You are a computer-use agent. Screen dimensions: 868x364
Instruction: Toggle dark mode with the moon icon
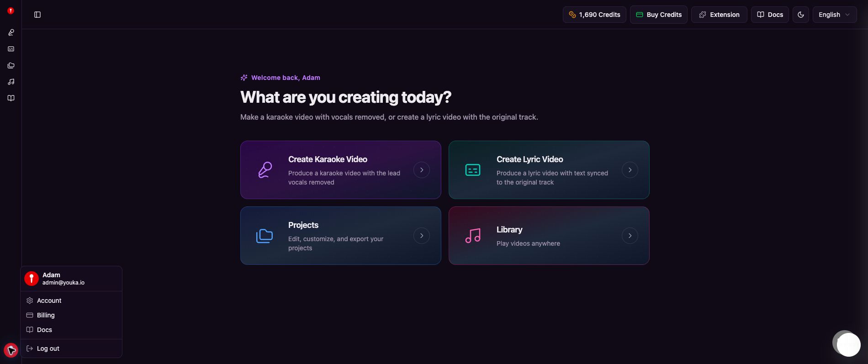click(x=801, y=15)
